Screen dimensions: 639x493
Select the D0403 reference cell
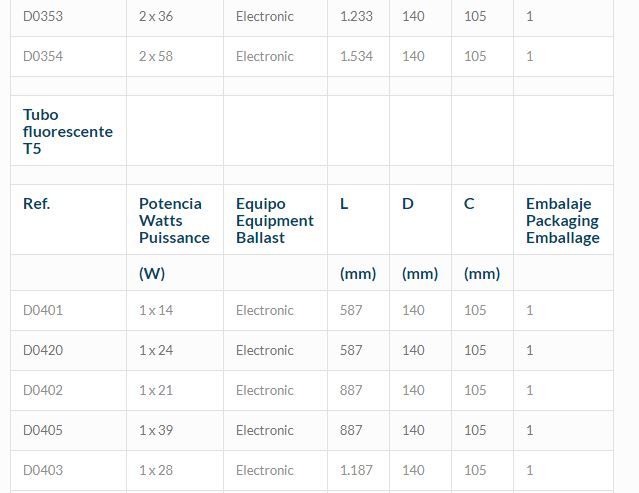43,471
